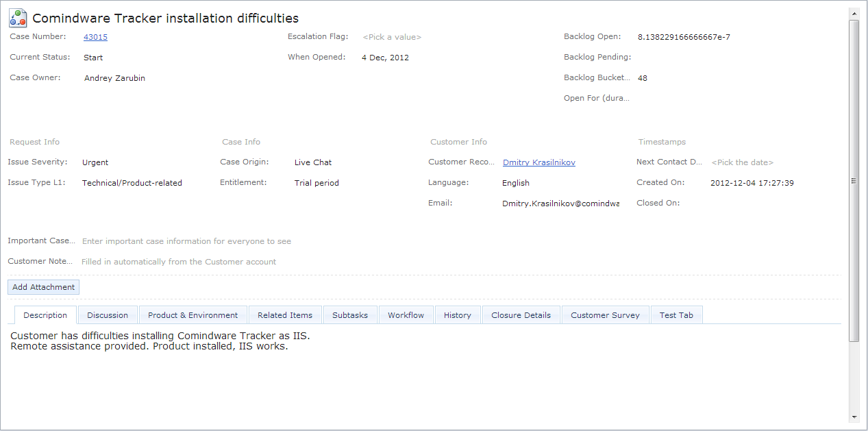This screenshot has height=431, width=868.
Task: Click the case title Comindware Tracker installation difficulties
Action: 166,19
